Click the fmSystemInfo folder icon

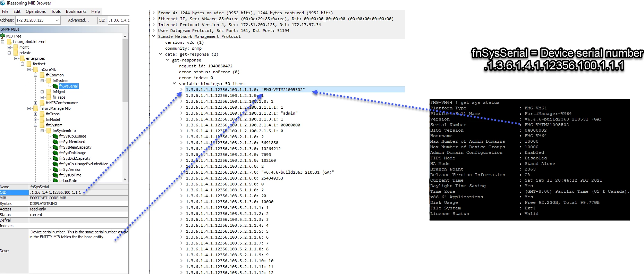(x=49, y=131)
